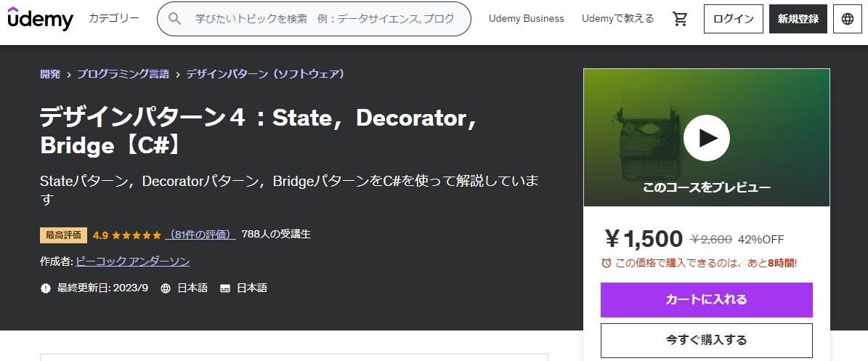Viewport: 868px width, 361px height.
Task: Click the ¥1,500 price
Action: 644,239
